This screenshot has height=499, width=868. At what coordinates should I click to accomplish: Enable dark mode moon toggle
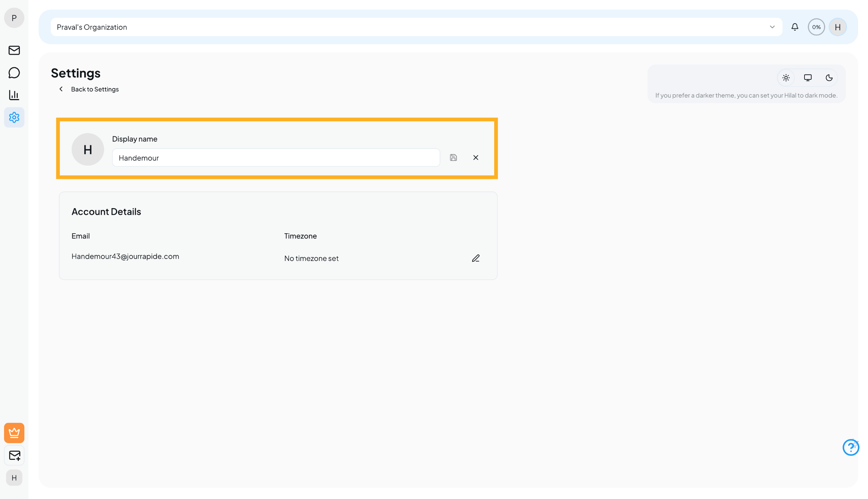pos(829,78)
